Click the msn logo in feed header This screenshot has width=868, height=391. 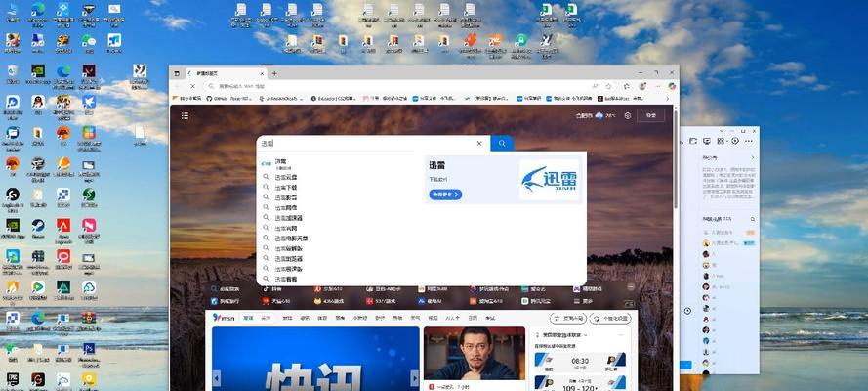tap(223, 318)
